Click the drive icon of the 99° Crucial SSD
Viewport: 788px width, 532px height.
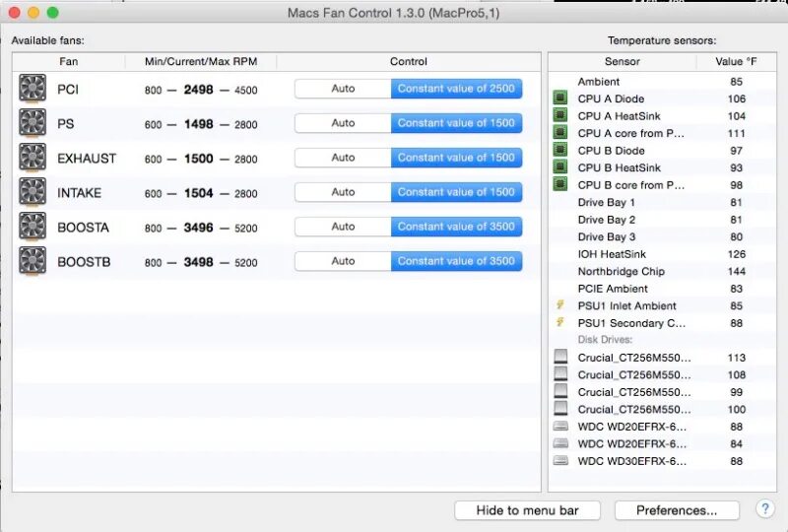click(560, 391)
